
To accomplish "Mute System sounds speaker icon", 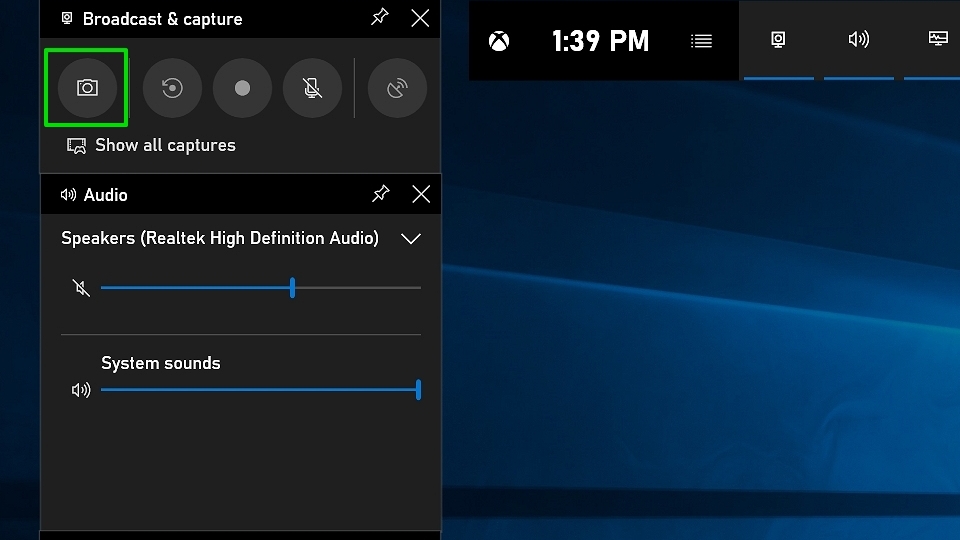I will [81, 390].
